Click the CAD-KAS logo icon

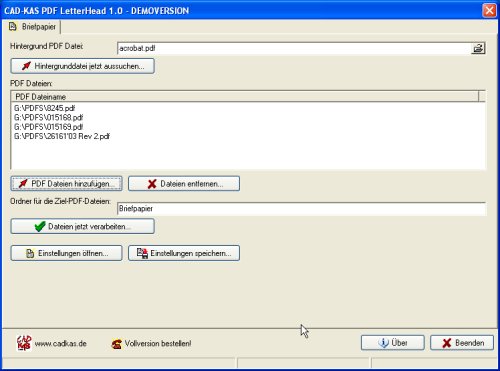(24, 343)
